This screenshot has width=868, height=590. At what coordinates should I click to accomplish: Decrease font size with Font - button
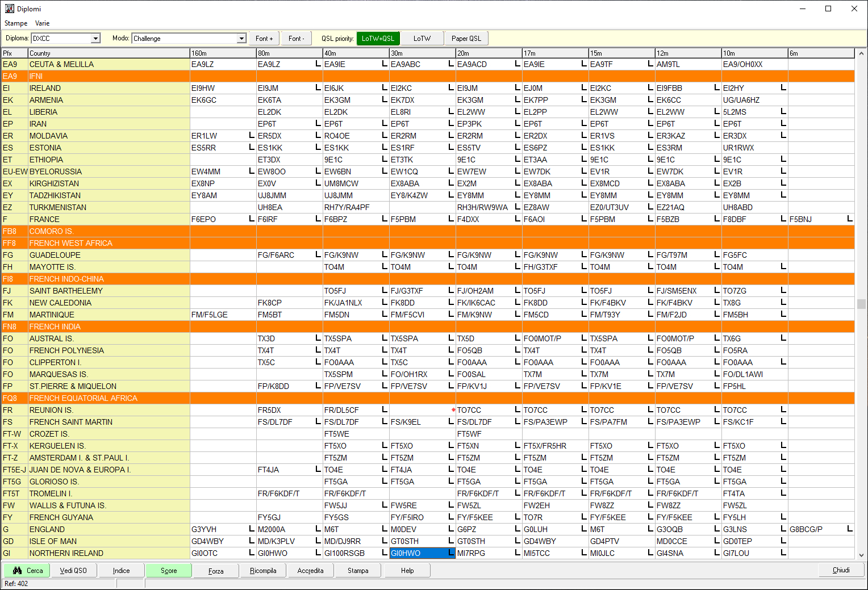296,39
